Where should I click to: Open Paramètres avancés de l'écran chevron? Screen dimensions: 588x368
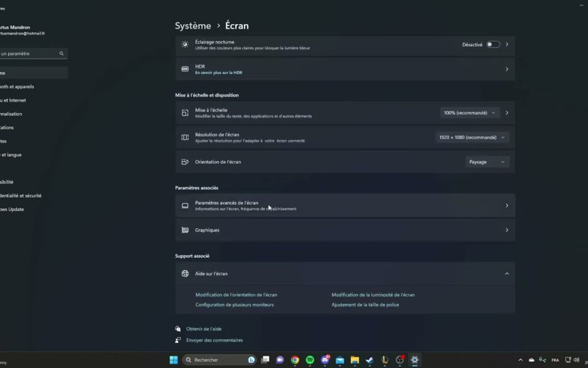507,206
